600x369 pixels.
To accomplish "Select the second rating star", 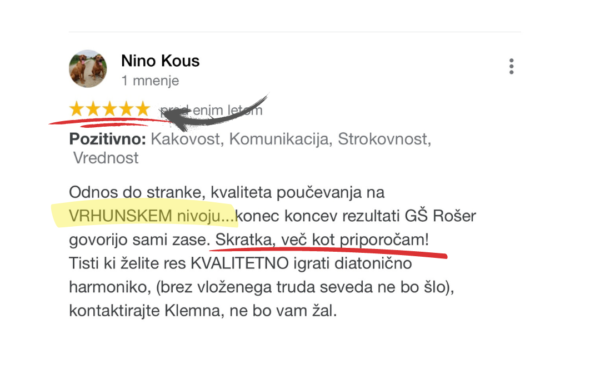I will pyautogui.click(x=93, y=109).
